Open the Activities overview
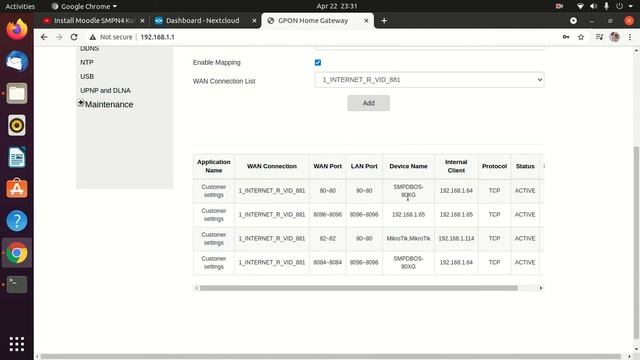This screenshot has width=640, height=360. (20, 6)
